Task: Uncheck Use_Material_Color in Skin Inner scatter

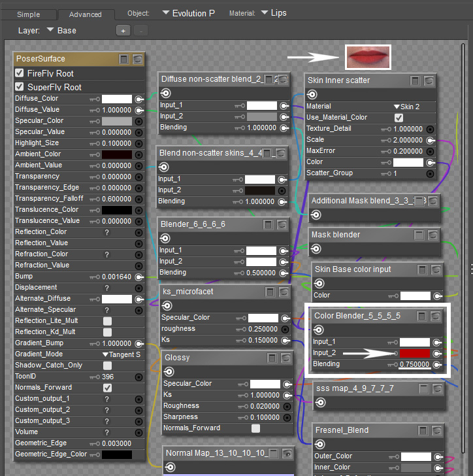Action: point(399,118)
